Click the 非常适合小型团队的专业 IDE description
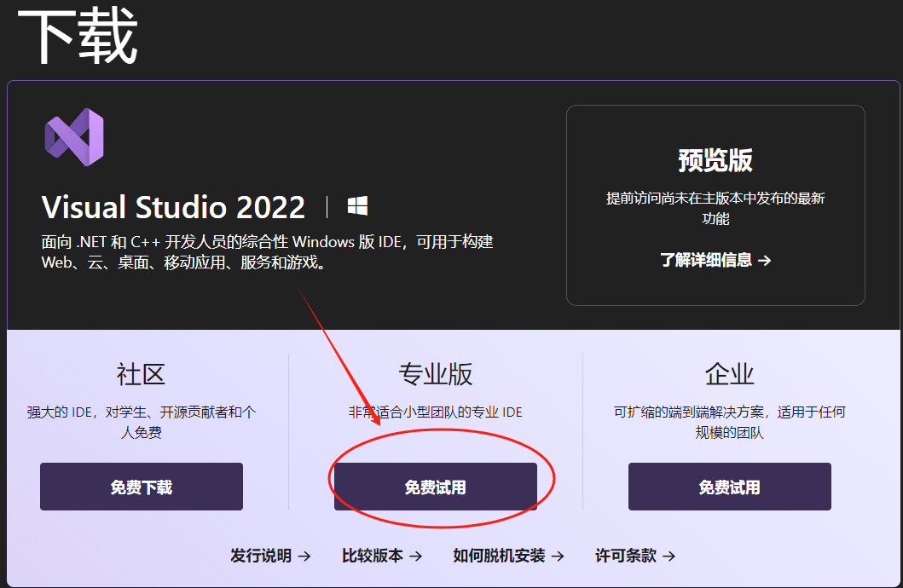 point(436,412)
